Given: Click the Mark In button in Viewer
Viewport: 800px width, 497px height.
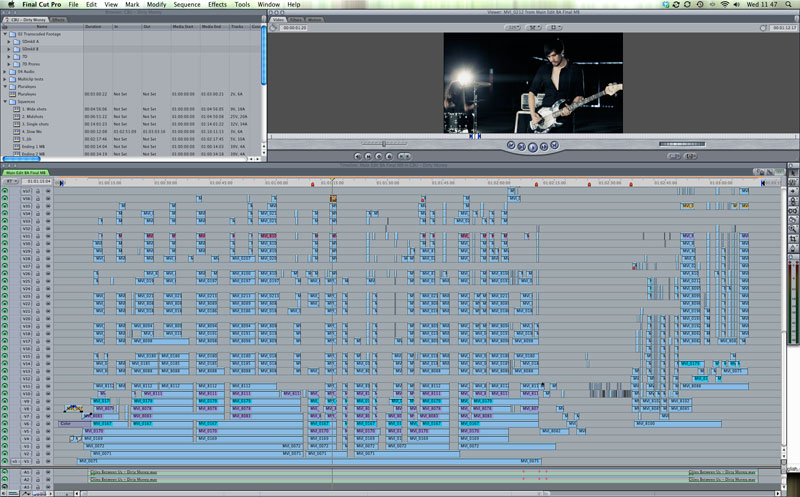Looking at the screenshot, I should coord(401,156).
